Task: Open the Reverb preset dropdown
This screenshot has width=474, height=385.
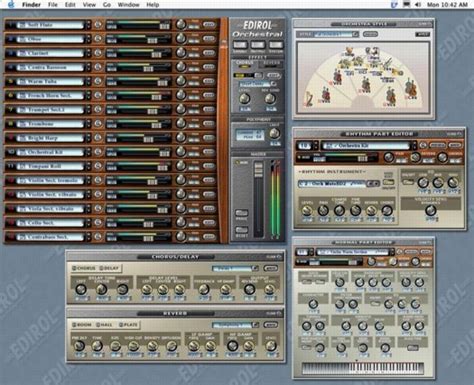Action: [x=235, y=325]
